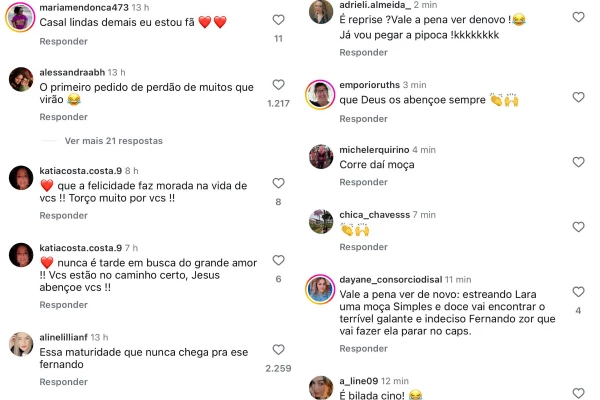Like michelerquirino's 'Corre daí moça' comment
This screenshot has height=400, width=600.
(578, 162)
